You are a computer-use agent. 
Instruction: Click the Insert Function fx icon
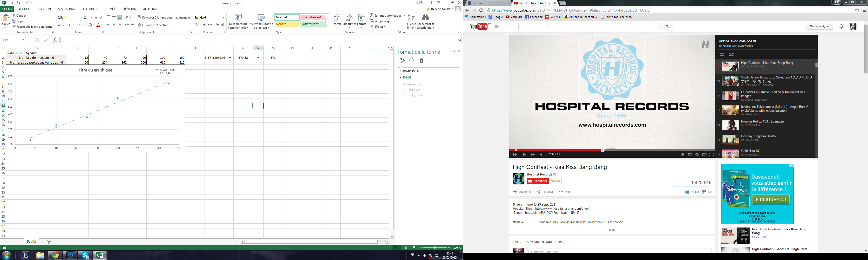click(55, 40)
